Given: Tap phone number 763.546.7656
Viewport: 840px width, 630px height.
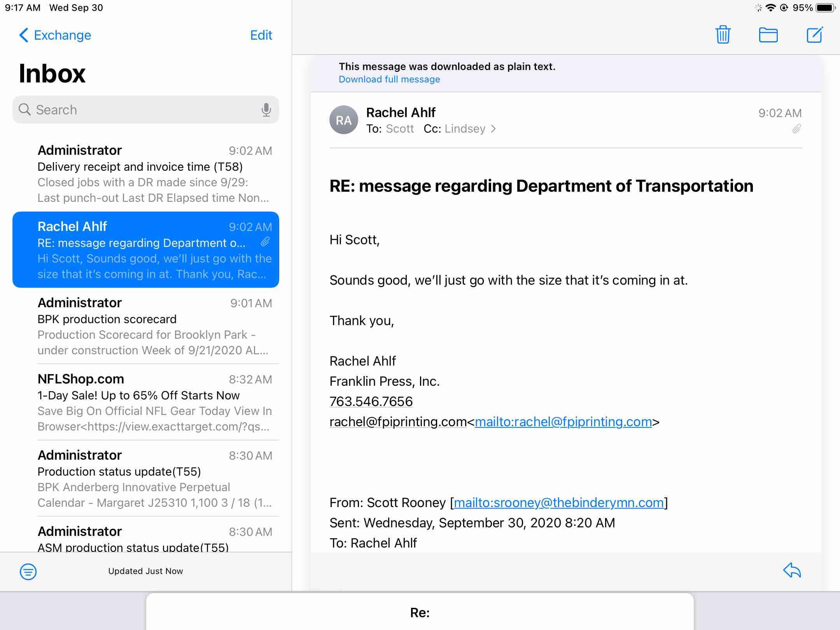Looking at the screenshot, I should (x=371, y=401).
